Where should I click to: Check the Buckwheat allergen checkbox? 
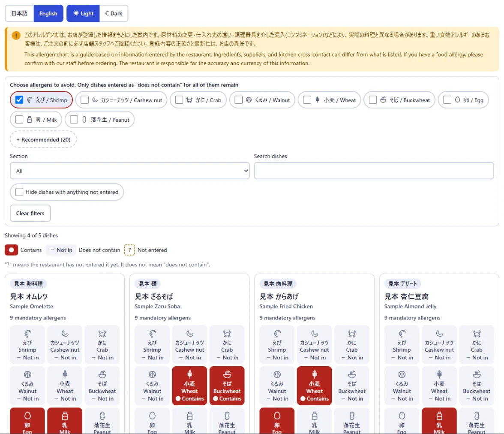(373, 100)
